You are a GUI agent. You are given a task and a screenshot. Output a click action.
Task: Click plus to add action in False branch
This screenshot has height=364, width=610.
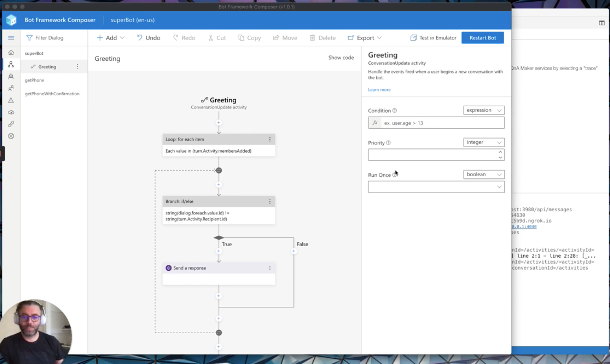293,251
